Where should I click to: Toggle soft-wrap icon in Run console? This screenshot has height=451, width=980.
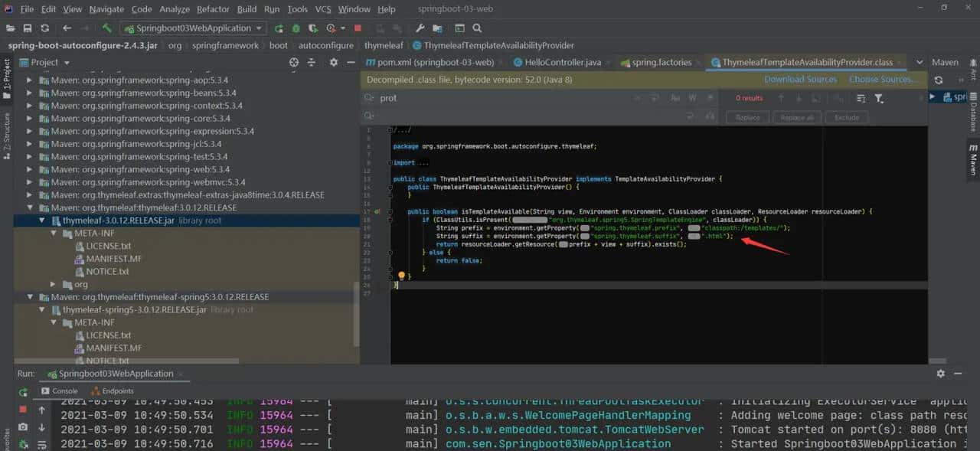click(x=41, y=443)
